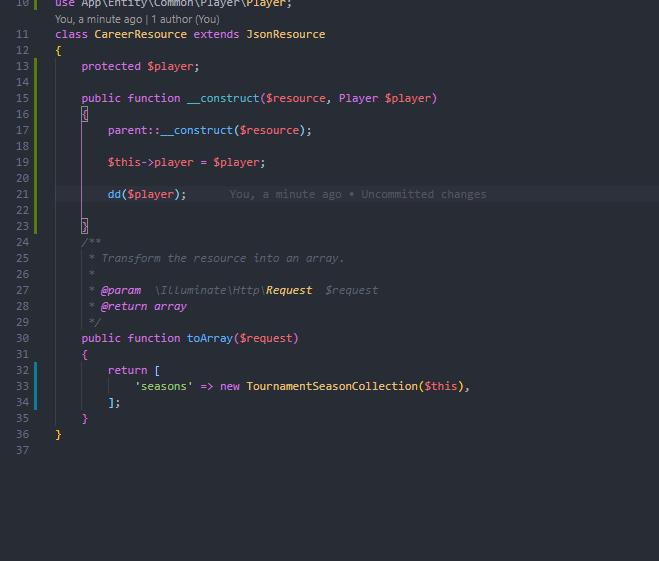Click the comment "Transform the resource into an array."

click(x=223, y=258)
